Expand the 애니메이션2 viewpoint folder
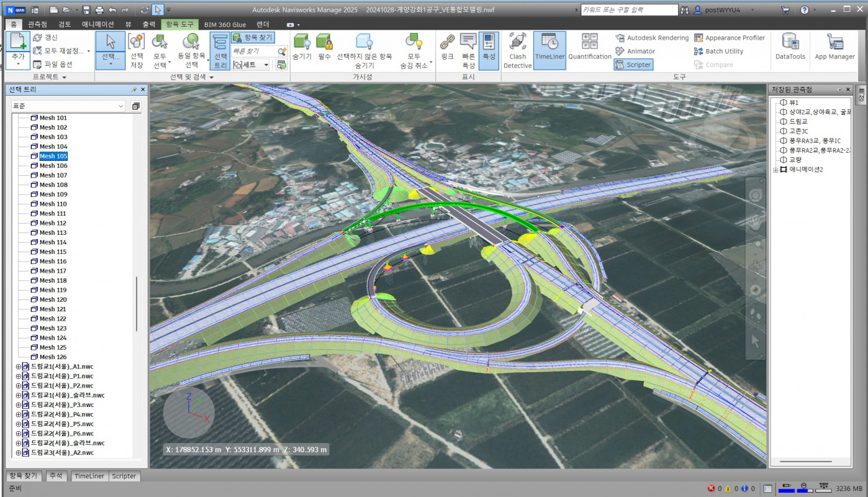Viewport: 868px width, 497px height. (775, 170)
